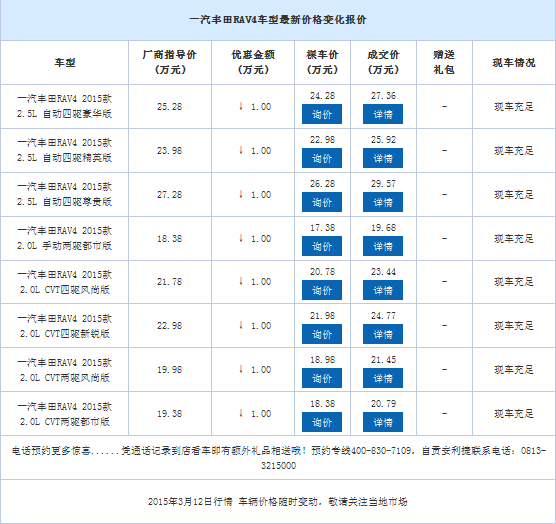Click 询价 under the 21.98 price
Viewport: 556px width, 524px height.
point(322,334)
